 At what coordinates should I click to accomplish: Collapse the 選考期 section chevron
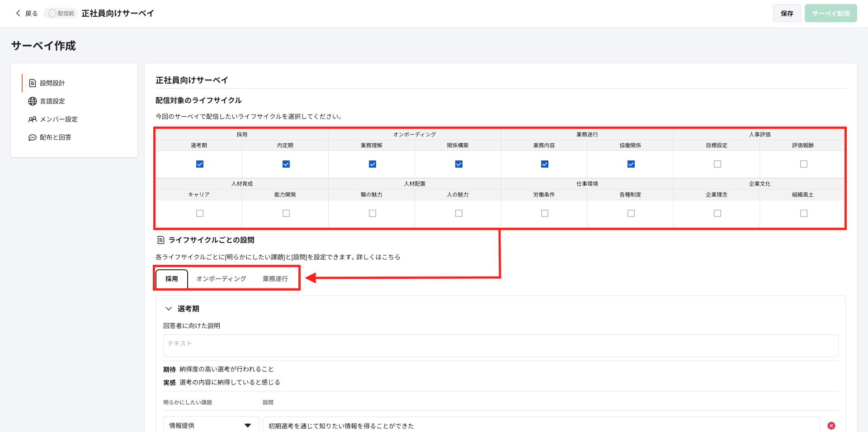click(169, 309)
